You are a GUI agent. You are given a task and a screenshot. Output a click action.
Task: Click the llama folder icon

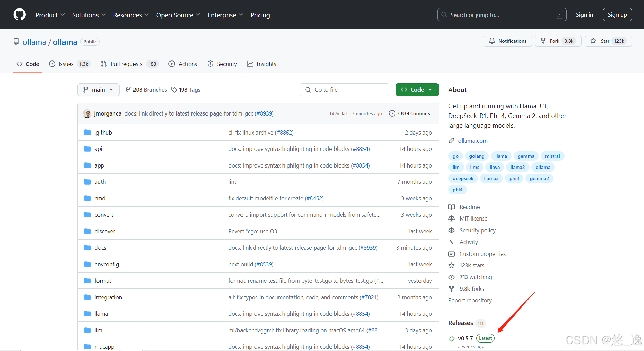click(x=87, y=314)
